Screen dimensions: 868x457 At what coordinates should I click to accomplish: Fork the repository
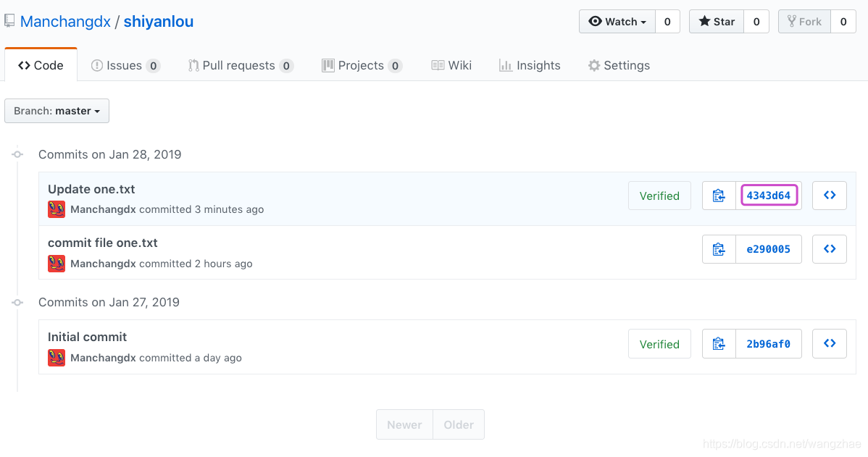pos(804,22)
